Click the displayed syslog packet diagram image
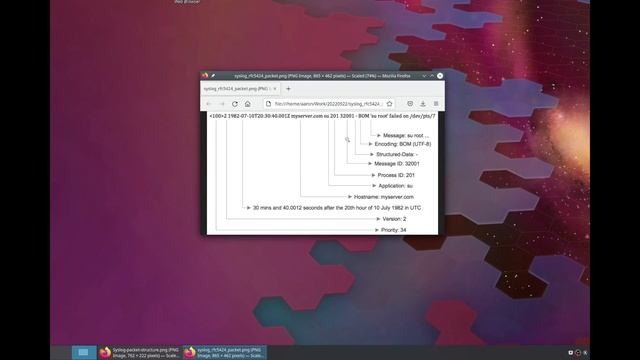The image size is (640, 360). point(322,173)
